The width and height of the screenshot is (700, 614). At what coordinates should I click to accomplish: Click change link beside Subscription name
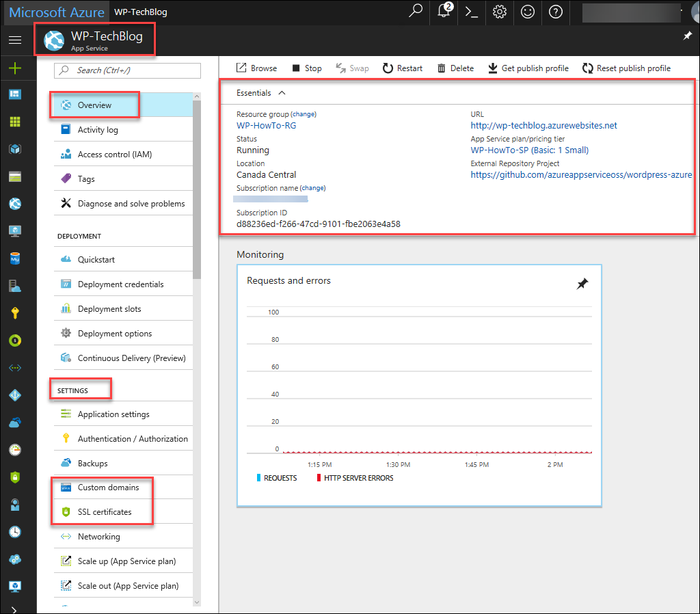click(x=313, y=188)
